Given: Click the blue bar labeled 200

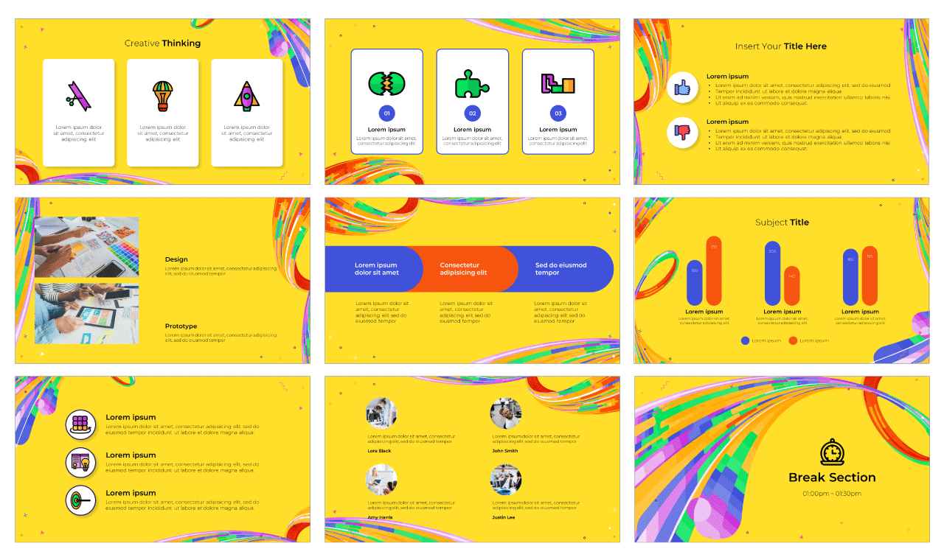Looking at the screenshot, I should (772, 273).
